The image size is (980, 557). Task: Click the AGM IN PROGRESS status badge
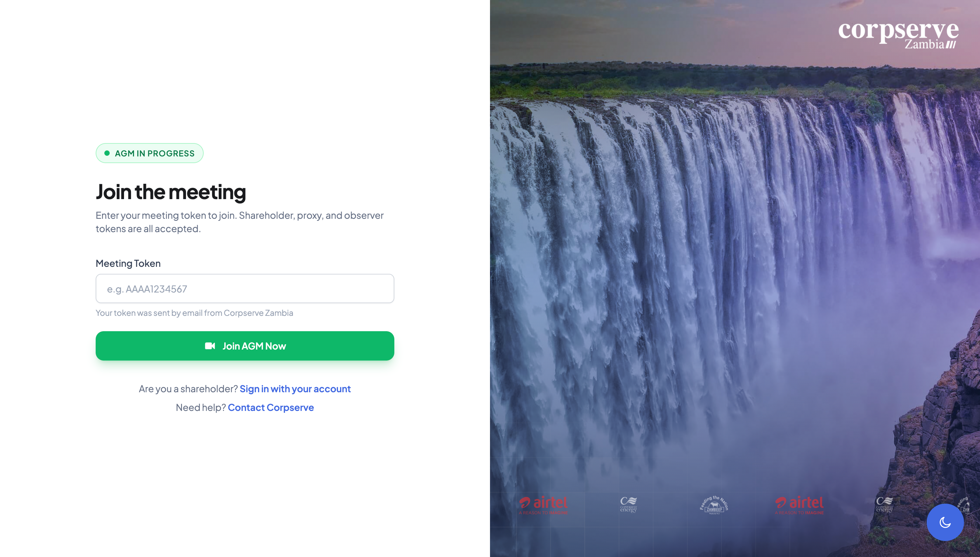pos(149,153)
